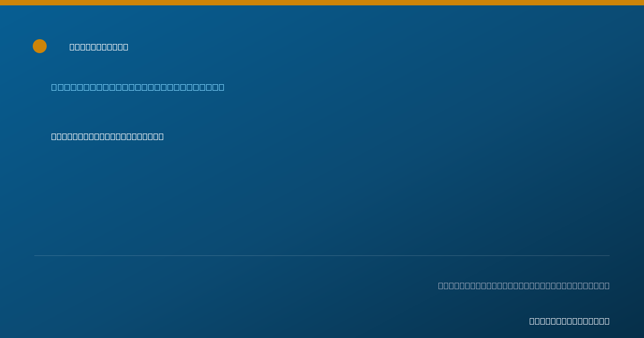
Task: Click the right end of the divider line
Action: (609, 255)
